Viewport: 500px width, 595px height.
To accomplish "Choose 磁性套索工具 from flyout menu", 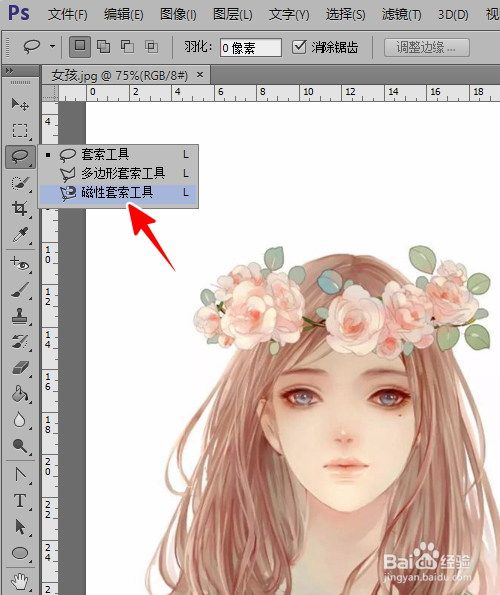I will 118,193.
